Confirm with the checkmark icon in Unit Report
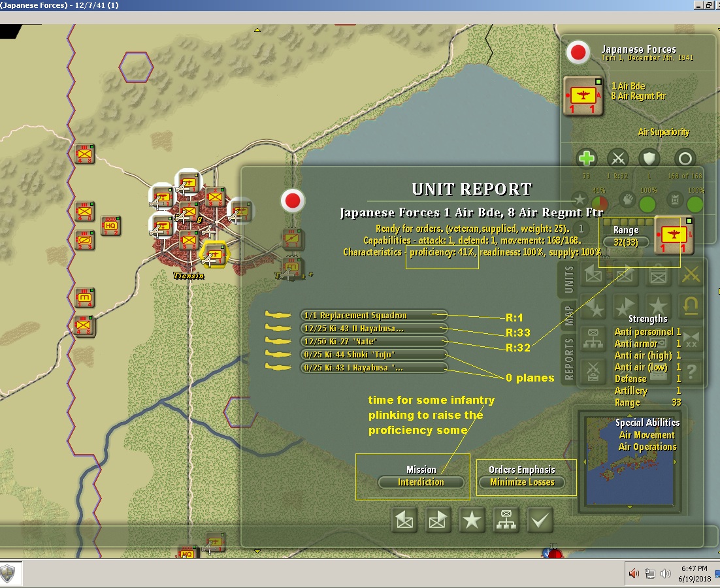 [x=540, y=520]
